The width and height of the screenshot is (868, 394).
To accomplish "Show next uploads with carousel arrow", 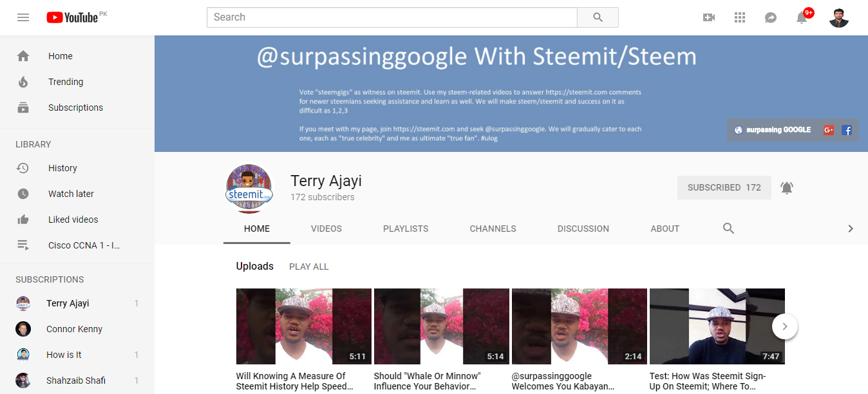I will point(784,326).
